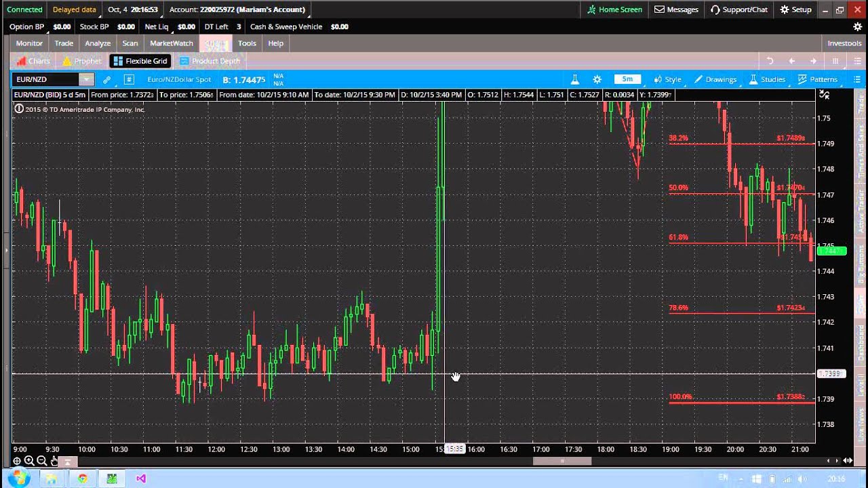This screenshot has height=488, width=868.
Task: Click the collapse panel button at chart bottom
Action: pos(67,462)
